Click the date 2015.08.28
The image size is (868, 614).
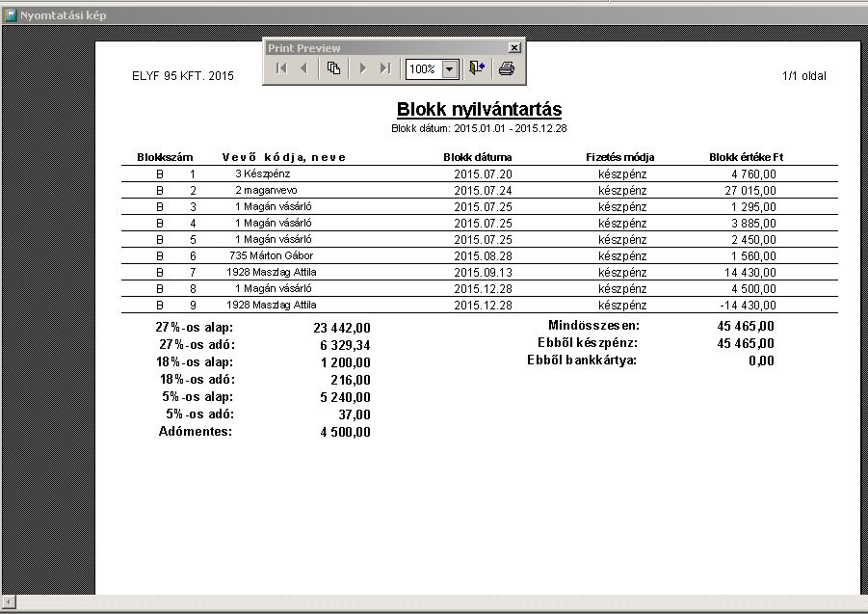click(x=484, y=256)
